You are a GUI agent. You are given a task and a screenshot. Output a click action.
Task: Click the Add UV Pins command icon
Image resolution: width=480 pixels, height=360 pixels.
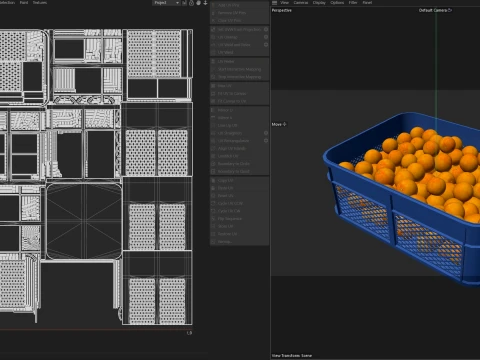pyautogui.click(x=214, y=5)
